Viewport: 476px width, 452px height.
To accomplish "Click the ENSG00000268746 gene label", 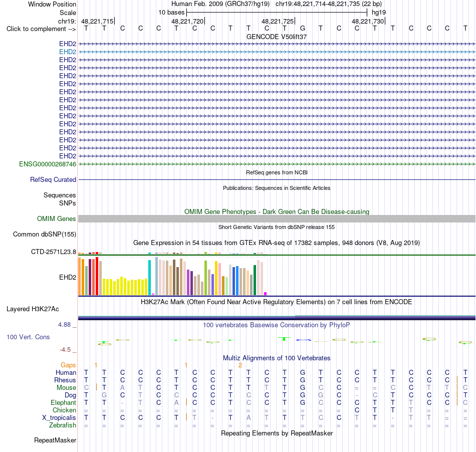I will tap(48, 164).
